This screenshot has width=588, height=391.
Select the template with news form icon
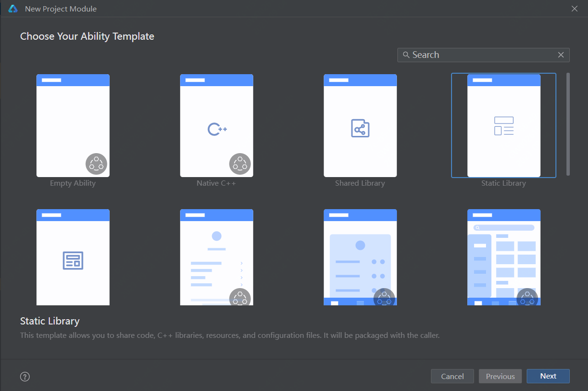pyautogui.click(x=73, y=257)
